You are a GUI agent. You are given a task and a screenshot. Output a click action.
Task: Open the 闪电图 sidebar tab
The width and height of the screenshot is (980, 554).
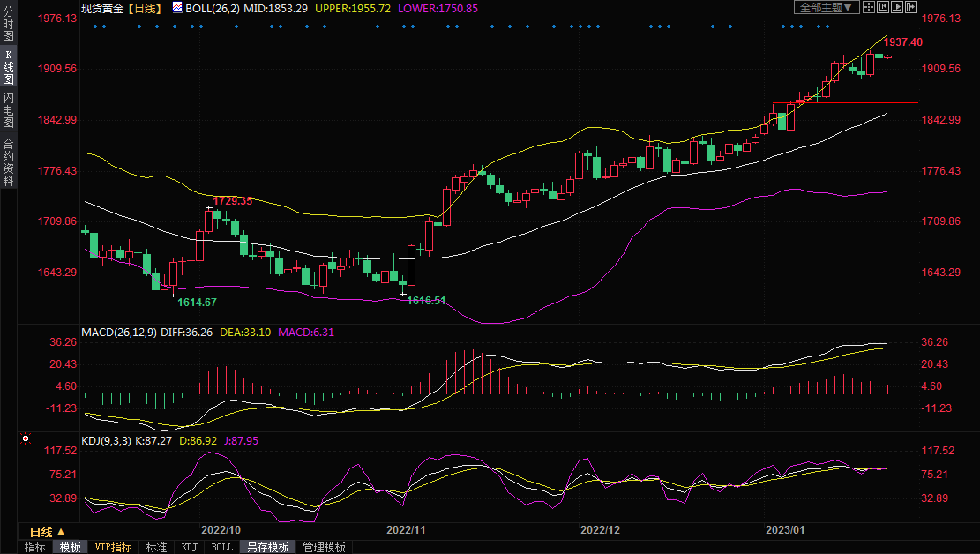pos(8,110)
